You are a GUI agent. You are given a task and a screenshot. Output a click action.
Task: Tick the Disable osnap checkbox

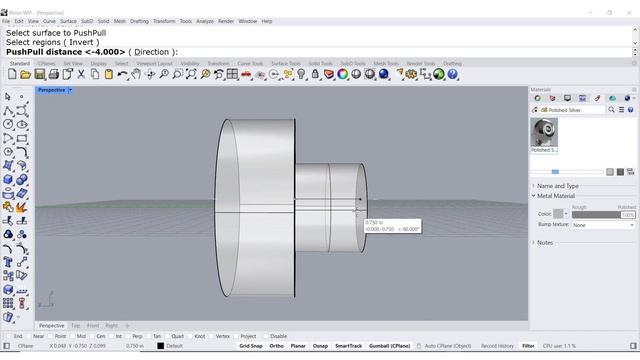click(x=266, y=336)
